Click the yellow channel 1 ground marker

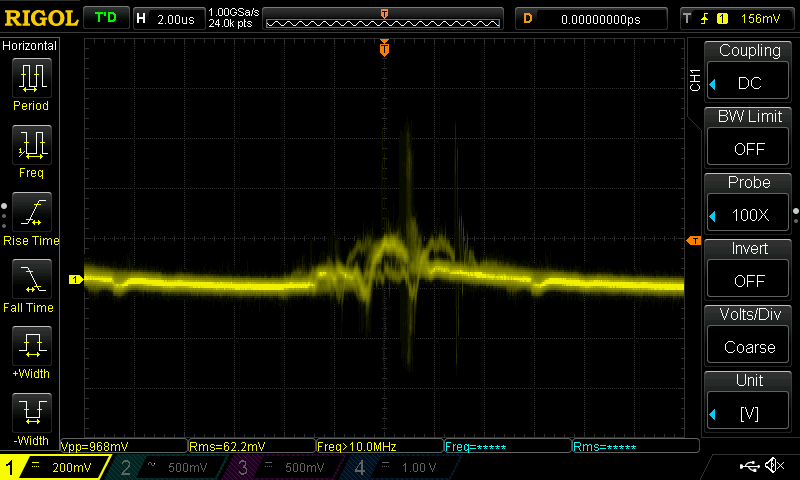pyautogui.click(x=76, y=280)
